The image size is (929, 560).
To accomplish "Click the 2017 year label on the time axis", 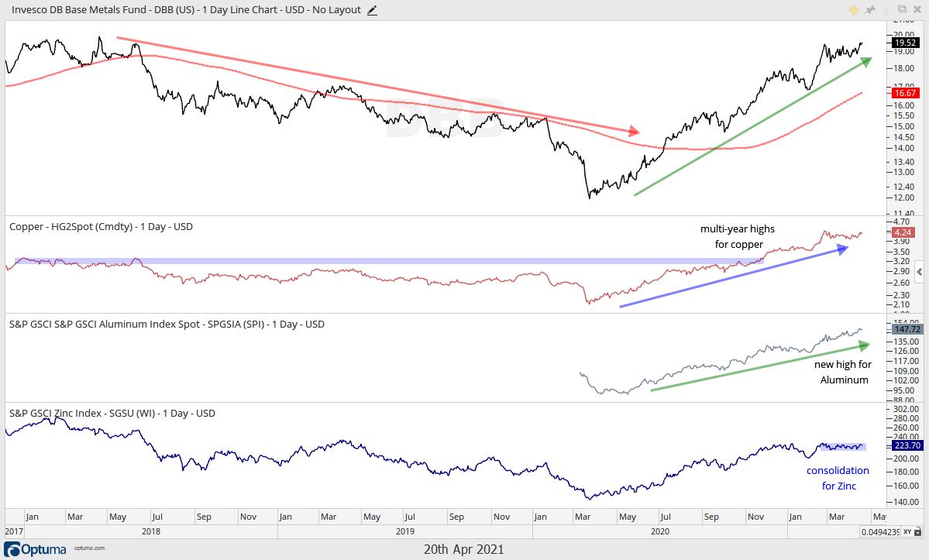I will point(14,531).
